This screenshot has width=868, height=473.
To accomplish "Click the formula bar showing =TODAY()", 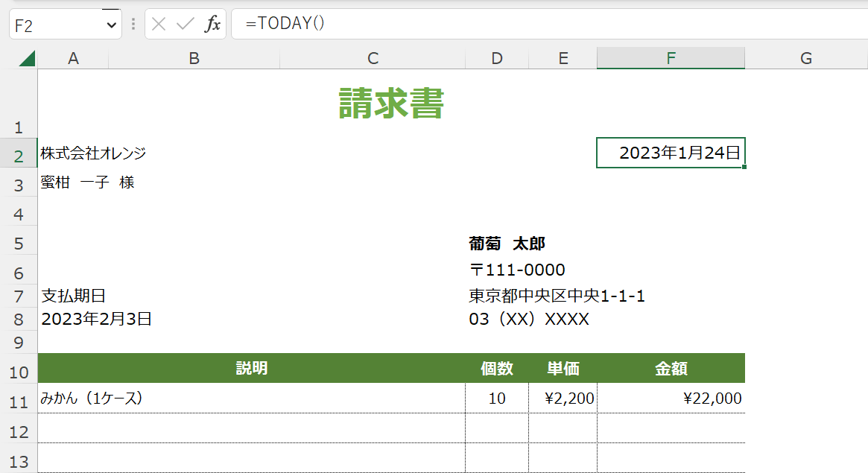I will (x=522, y=24).
